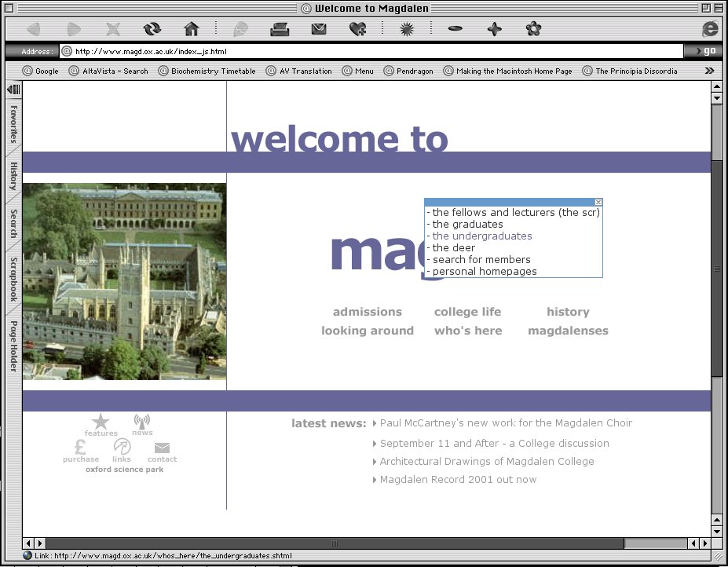The height and width of the screenshot is (567, 728).
Task: Open the History side tab
Action: coord(14,176)
